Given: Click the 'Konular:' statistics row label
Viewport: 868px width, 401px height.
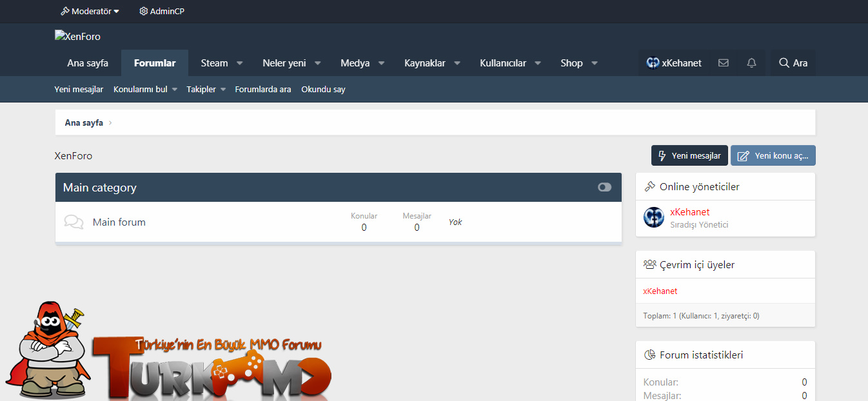Looking at the screenshot, I should coord(661,382).
